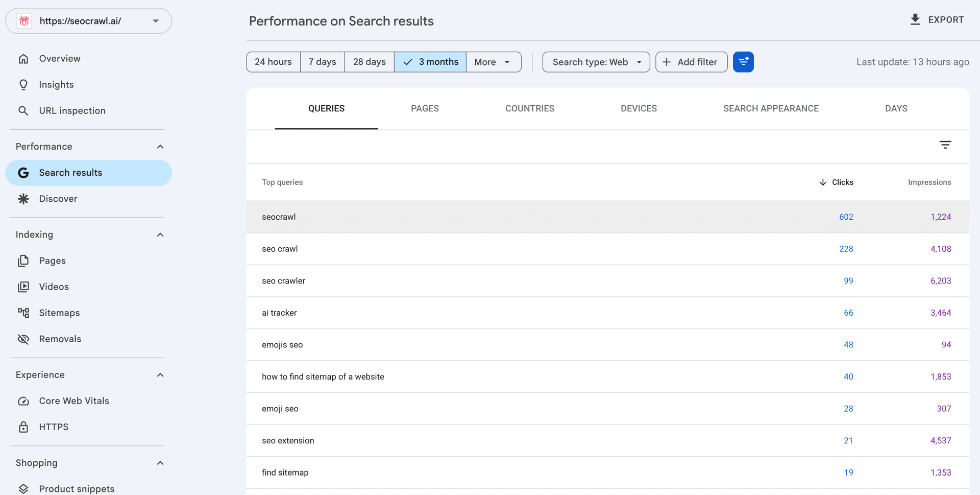
Task: Open Core Web Vitals report
Action: 74,401
